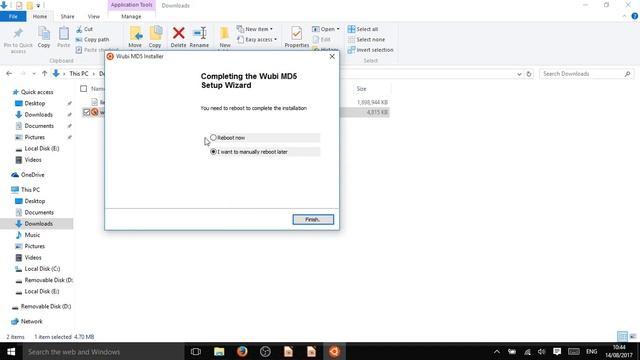The image size is (640, 360).
Task: Open the Open dropdown in ribbon
Action: (326, 29)
